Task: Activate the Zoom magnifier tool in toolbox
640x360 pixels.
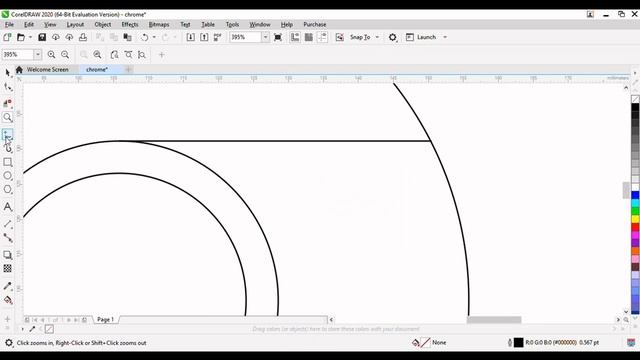Action: click(7, 118)
